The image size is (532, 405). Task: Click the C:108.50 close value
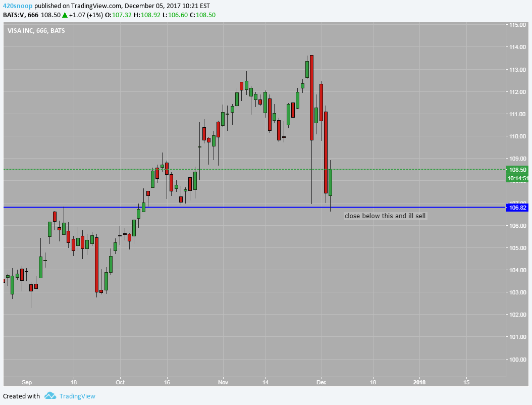[202, 15]
